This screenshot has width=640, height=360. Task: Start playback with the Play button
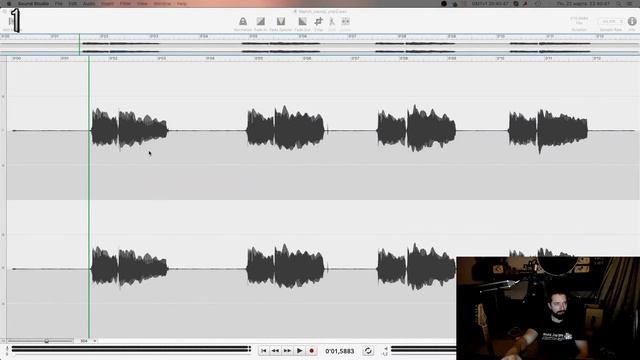click(299, 351)
